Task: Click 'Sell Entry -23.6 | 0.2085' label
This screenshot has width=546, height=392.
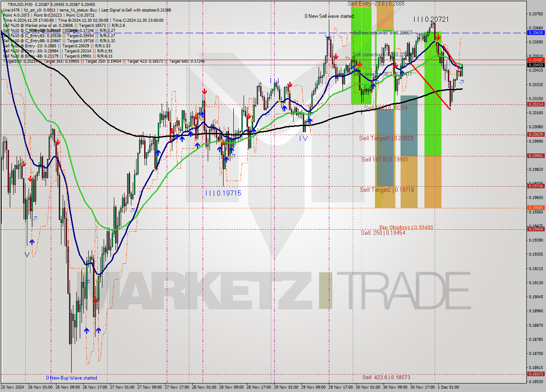Action: (x=376, y=3)
